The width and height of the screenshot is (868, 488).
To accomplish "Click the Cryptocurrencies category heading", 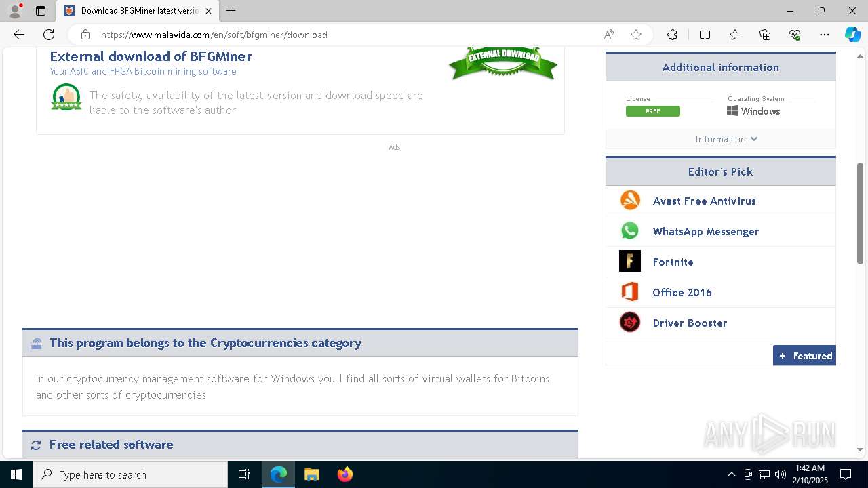I will (205, 343).
